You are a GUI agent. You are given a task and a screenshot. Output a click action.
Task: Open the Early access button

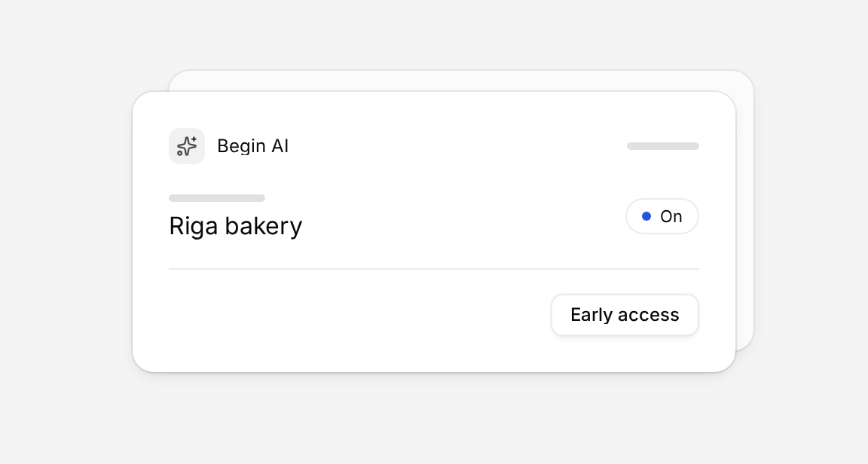click(625, 315)
